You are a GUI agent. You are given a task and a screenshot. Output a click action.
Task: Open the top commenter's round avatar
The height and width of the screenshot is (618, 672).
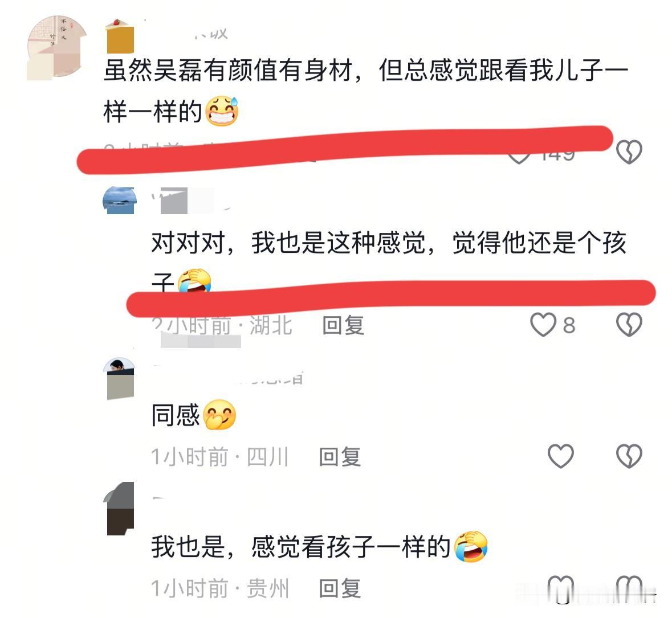tap(56, 47)
